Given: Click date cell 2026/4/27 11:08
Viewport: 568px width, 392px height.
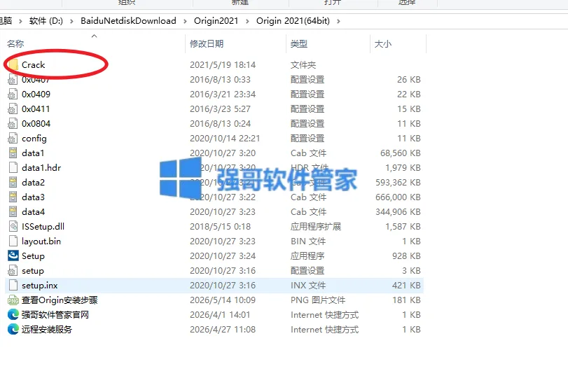Looking at the screenshot, I should point(223,330).
